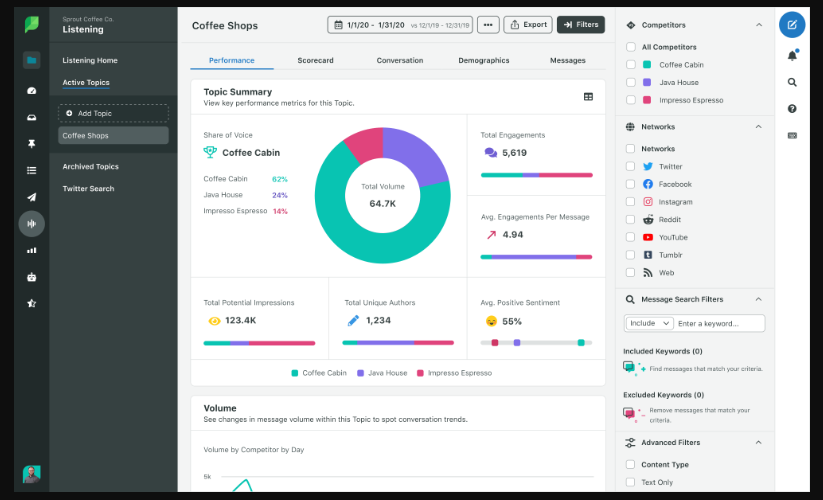The width and height of the screenshot is (823, 500).
Task: Collapse the Competitors section chevron
Action: [x=759, y=25]
